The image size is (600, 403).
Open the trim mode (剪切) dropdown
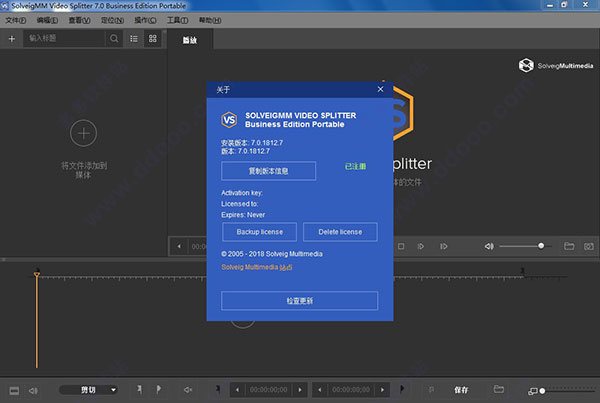click(x=88, y=390)
